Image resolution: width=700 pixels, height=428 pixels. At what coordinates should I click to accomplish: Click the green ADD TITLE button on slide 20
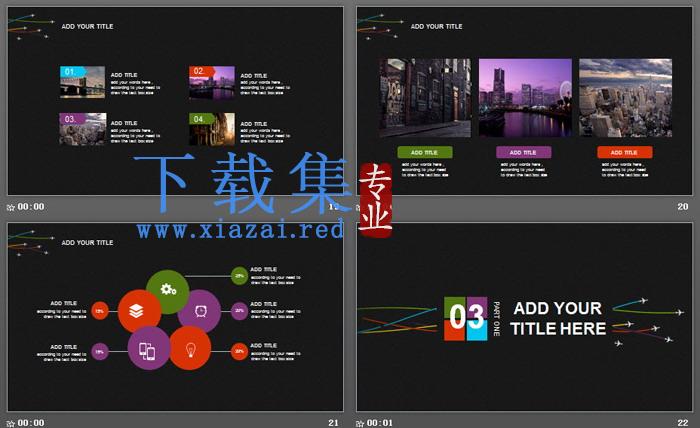tap(425, 152)
